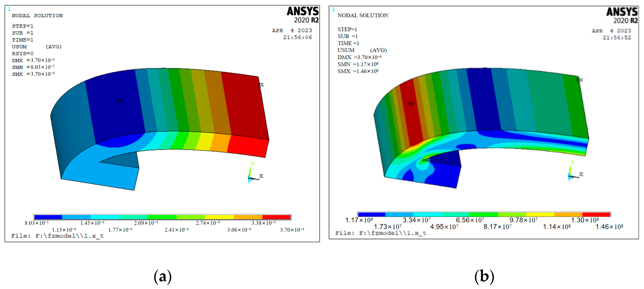Click the 3.70×10⁻⁴ maximum legend value, left plot
This screenshot has width=644, height=289.
pyautogui.click(x=292, y=230)
